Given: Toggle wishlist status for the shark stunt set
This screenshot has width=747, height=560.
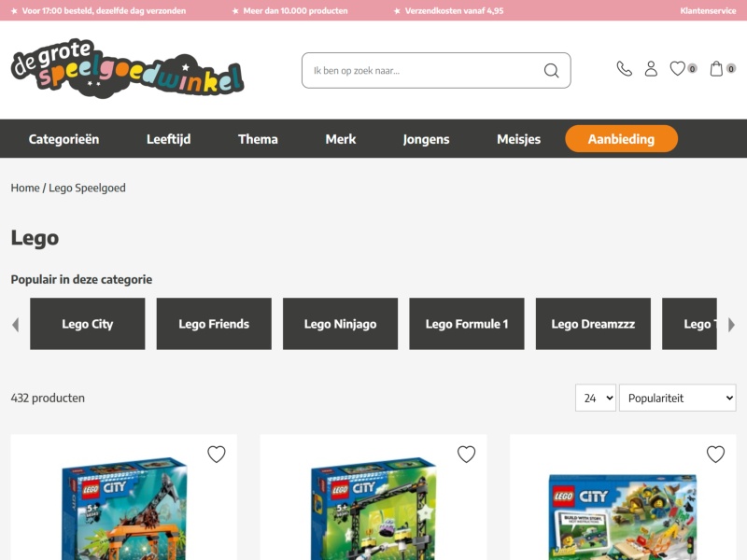Looking at the screenshot, I should (x=218, y=454).
